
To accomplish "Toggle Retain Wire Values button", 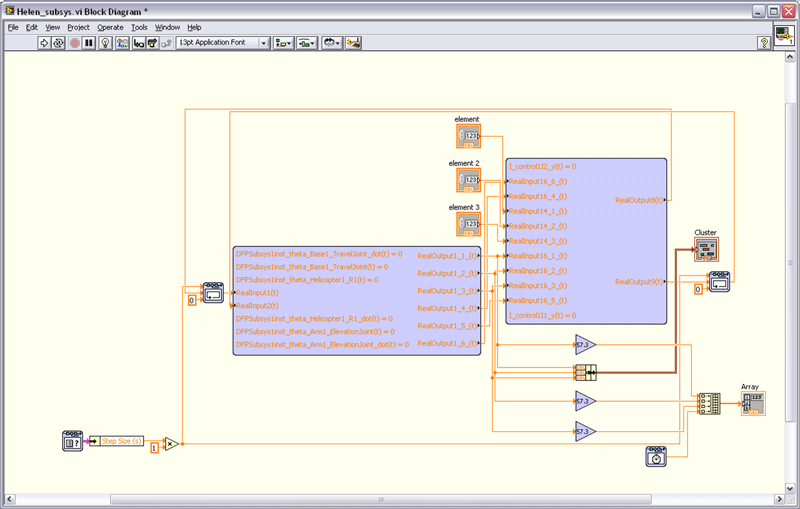I will (121, 43).
